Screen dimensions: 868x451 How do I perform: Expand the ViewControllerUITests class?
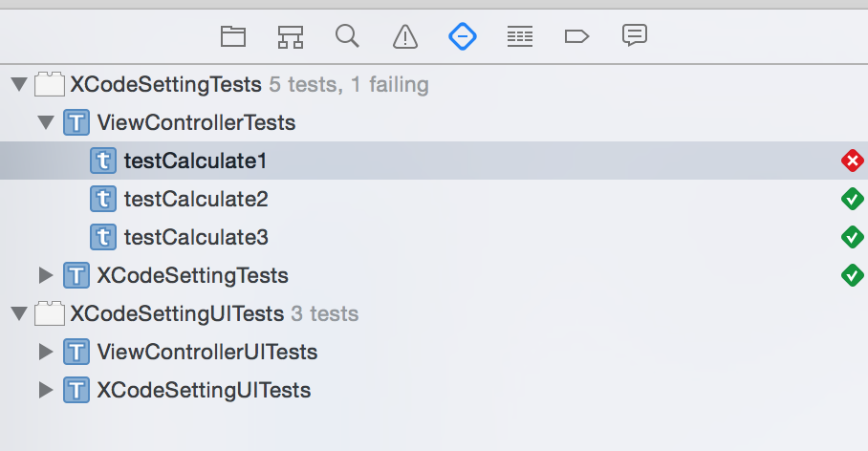[x=45, y=353]
